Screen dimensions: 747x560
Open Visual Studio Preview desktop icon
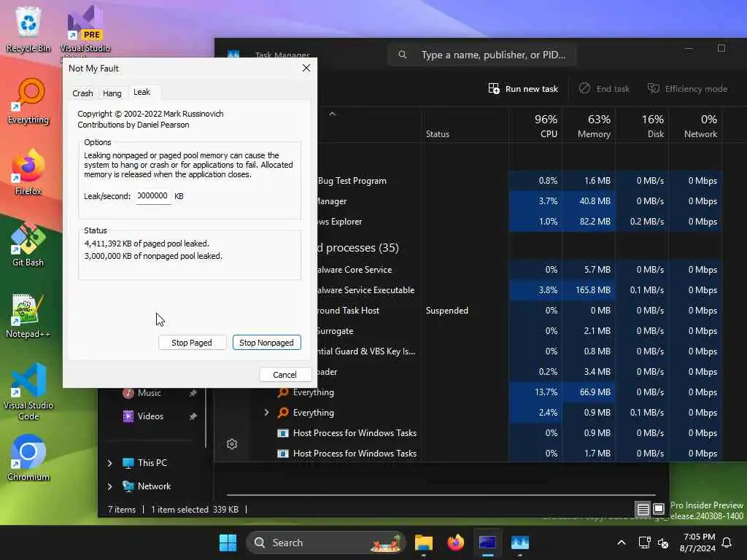[x=85, y=29]
